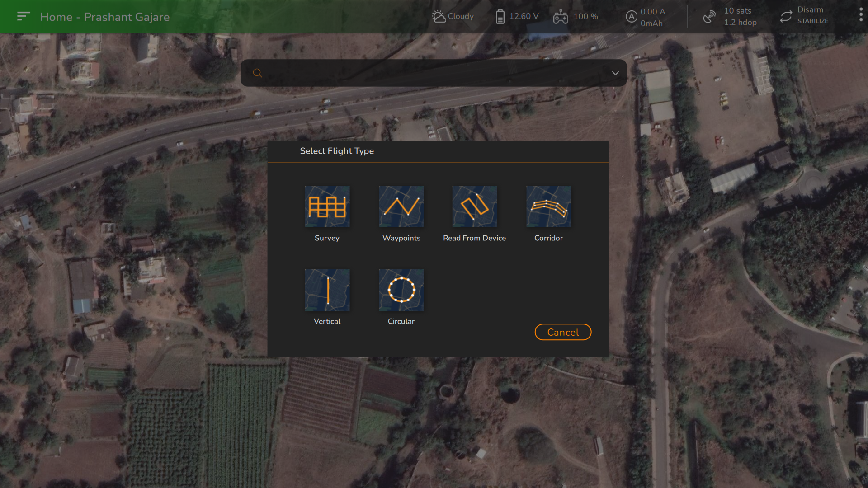Open the three-dot overflow menu
Viewport: 868px width, 488px height.
click(x=860, y=15)
